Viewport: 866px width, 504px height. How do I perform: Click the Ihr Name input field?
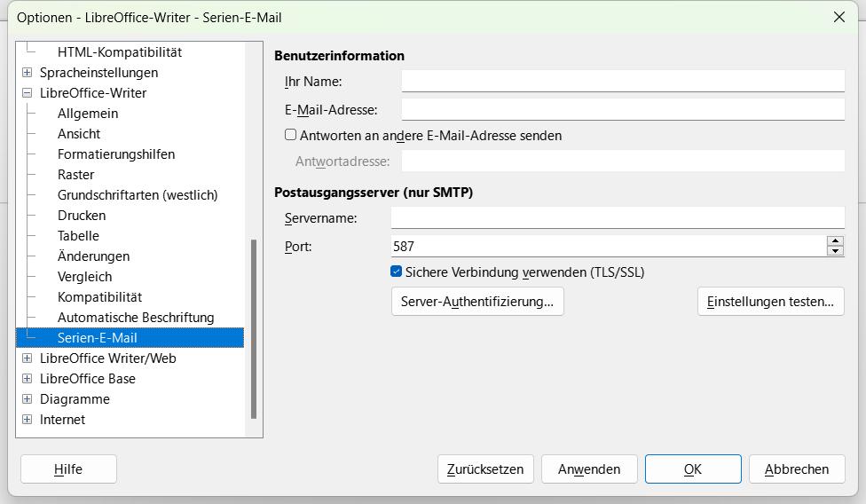pos(623,81)
